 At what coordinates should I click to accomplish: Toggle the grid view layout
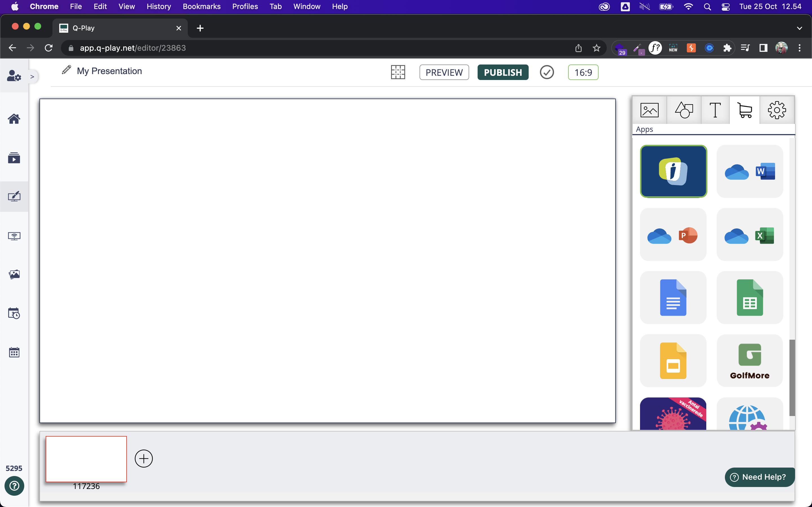click(398, 72)
